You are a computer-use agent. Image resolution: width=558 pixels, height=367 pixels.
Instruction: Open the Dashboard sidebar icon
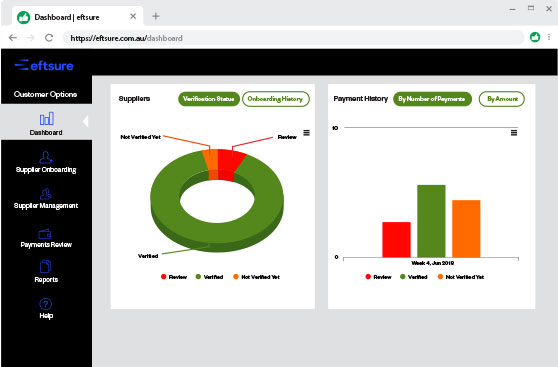47,119
